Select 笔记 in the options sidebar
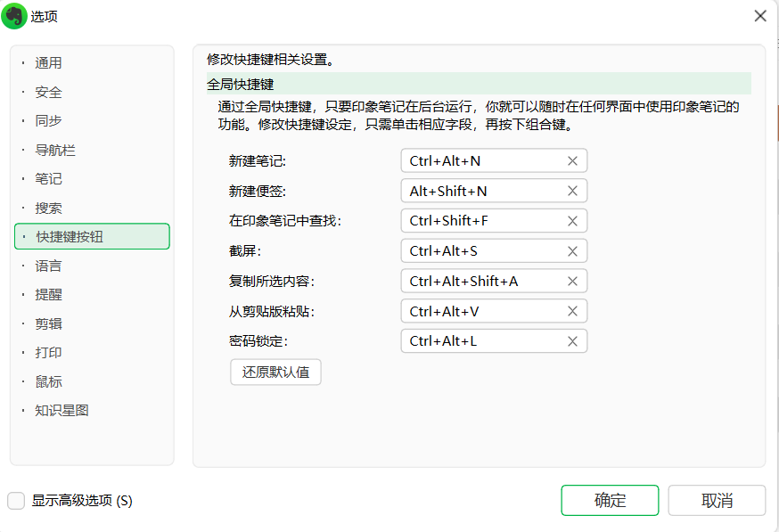Image resolution: width=779 pixels, height=532 pixels. (x=49, y=179)
